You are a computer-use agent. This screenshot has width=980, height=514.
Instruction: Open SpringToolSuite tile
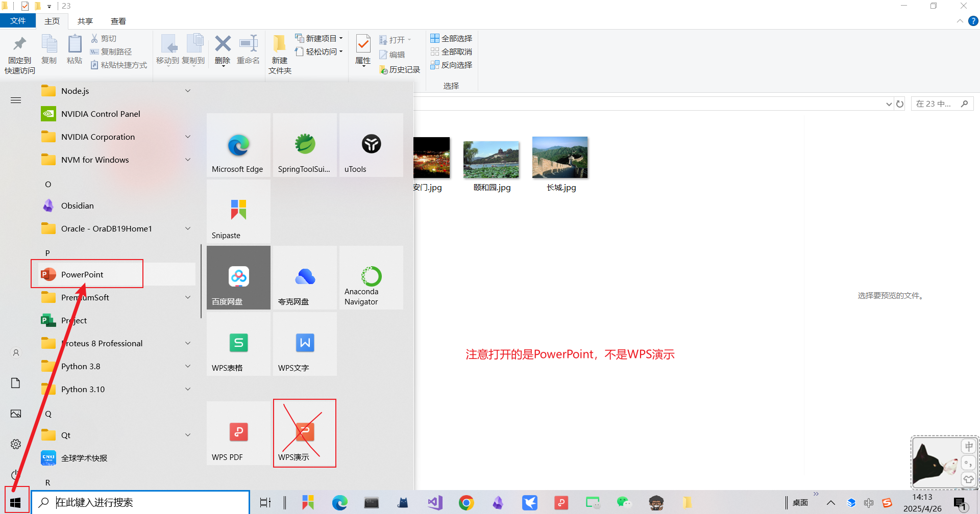[305, 145]
